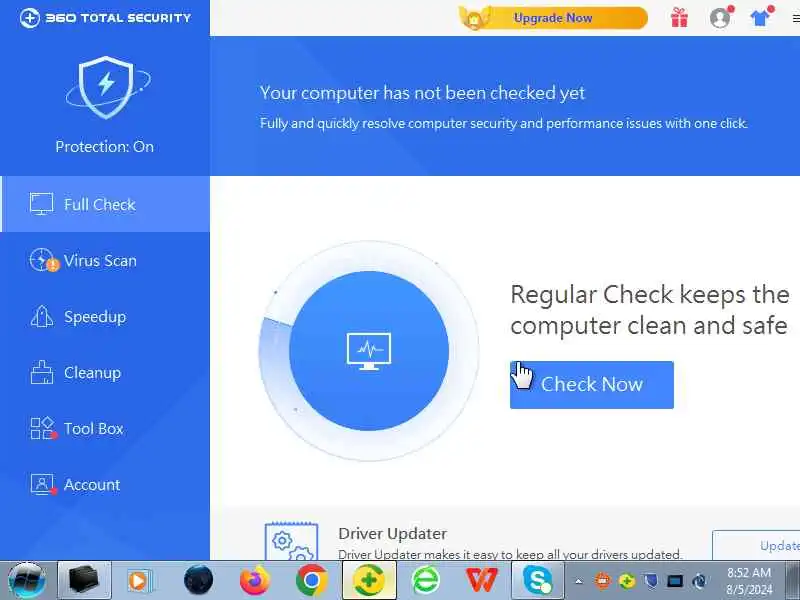The height and width of the screenshot is (600, 800).
Task: Open the black folder taskbar app
Action: [x=84, y=581]
